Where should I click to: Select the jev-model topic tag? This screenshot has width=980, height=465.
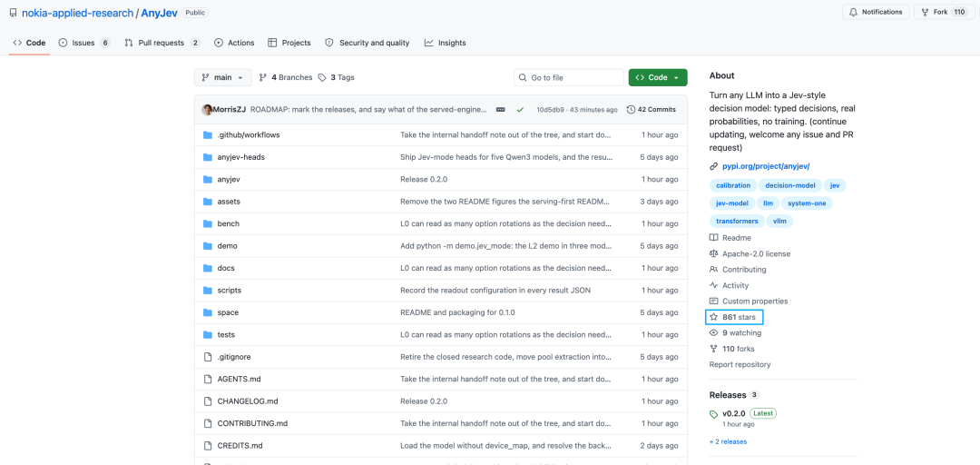pyautogui.click(x=732, y=203)
